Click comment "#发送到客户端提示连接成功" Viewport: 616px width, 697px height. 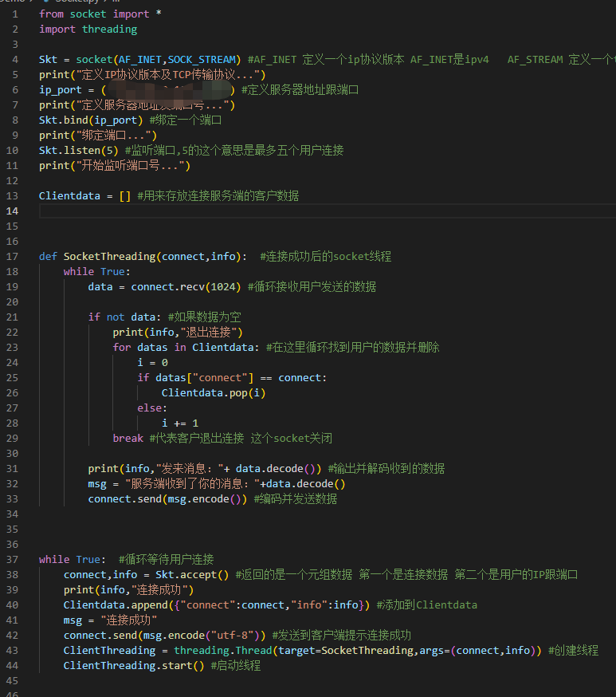(342, 636)
